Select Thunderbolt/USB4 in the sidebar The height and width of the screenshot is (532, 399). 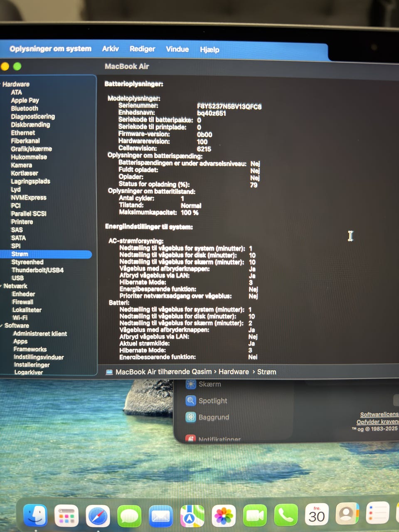pos(37,270)
